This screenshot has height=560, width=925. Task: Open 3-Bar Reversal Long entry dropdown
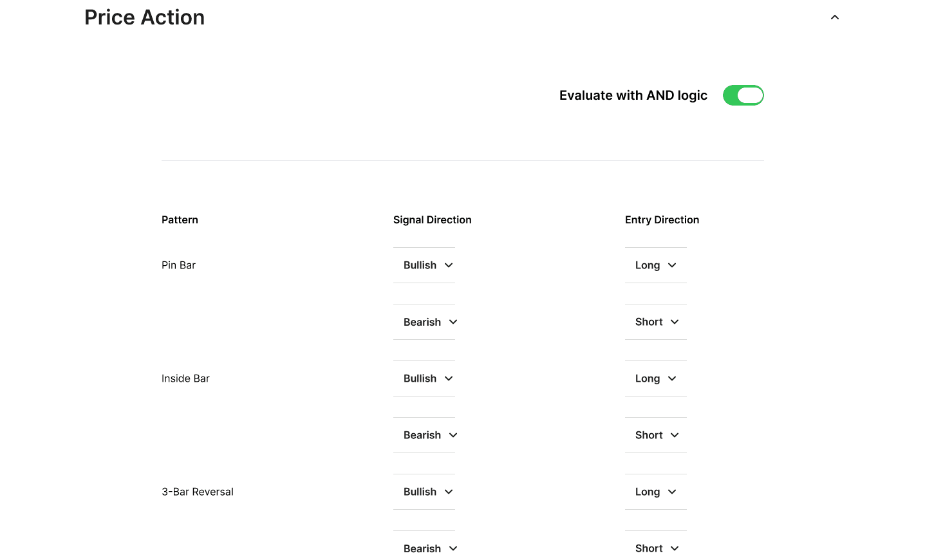(655, 492)
